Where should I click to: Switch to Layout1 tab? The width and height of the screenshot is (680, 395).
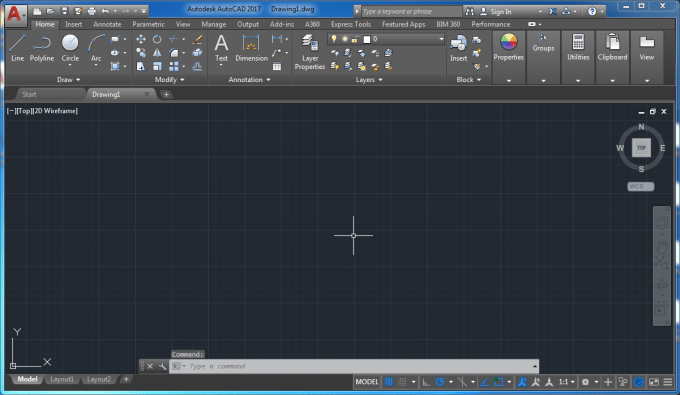(x=62, y=379)
